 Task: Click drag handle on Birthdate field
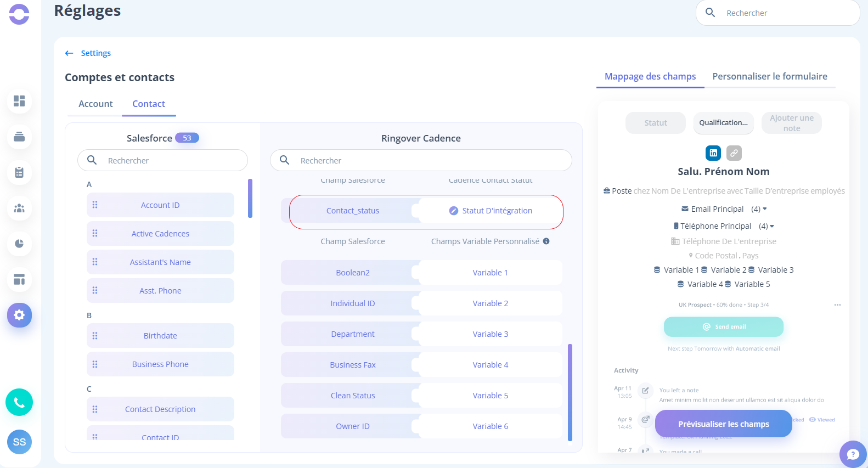point(95,335)
